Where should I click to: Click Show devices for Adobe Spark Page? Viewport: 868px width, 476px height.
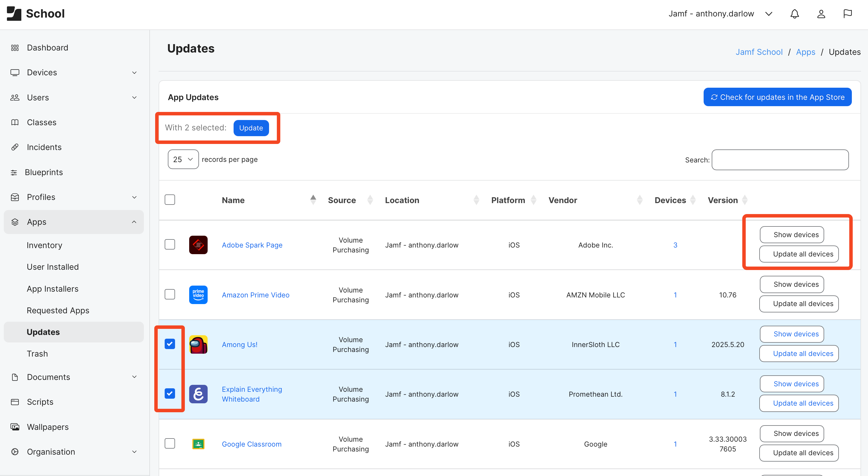(x=792, y=235)
